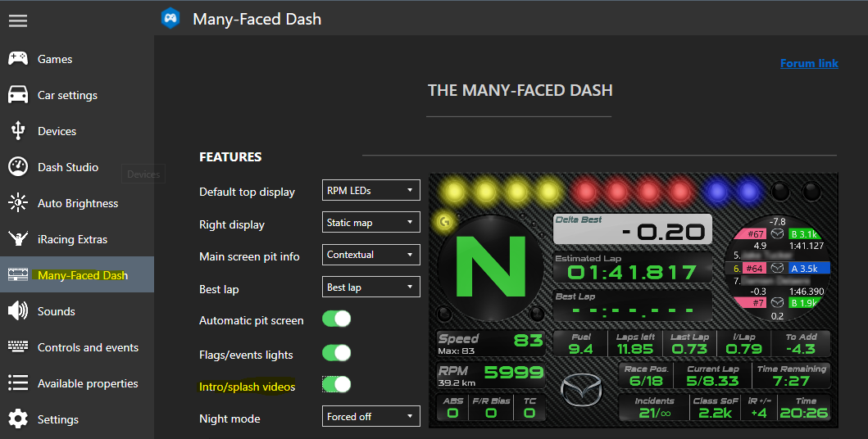Open the Right display Static map dropdown
This screenshot has width=868, height=439.
click(371, 222)
